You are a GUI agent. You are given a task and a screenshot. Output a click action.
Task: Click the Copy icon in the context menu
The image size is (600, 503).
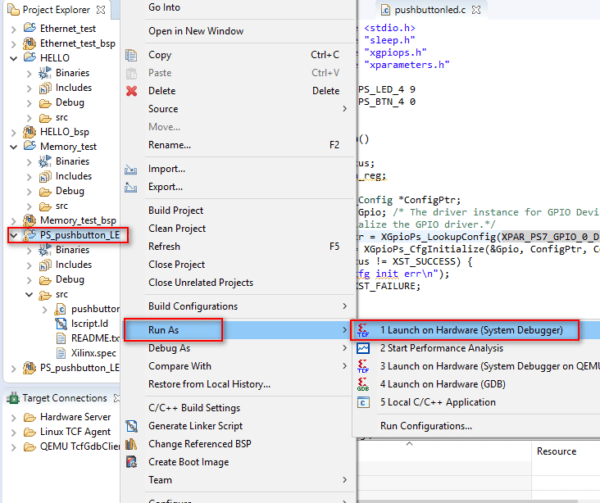131,55
